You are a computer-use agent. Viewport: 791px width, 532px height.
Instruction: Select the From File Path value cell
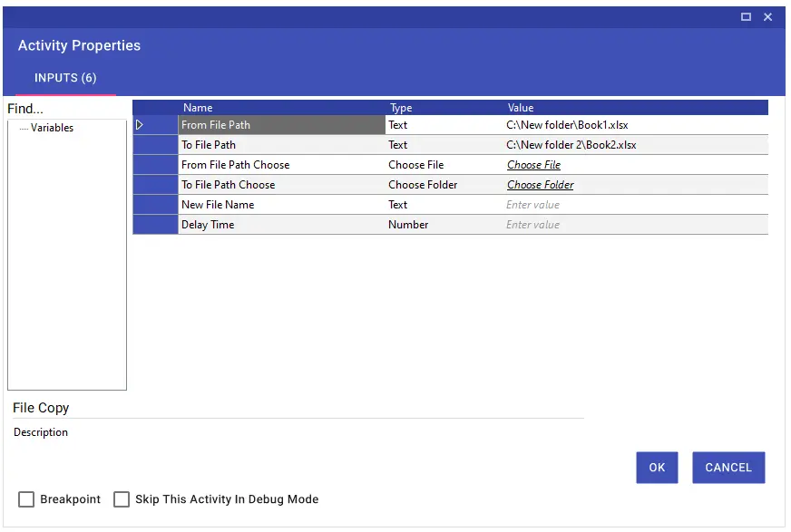point(636,125)
